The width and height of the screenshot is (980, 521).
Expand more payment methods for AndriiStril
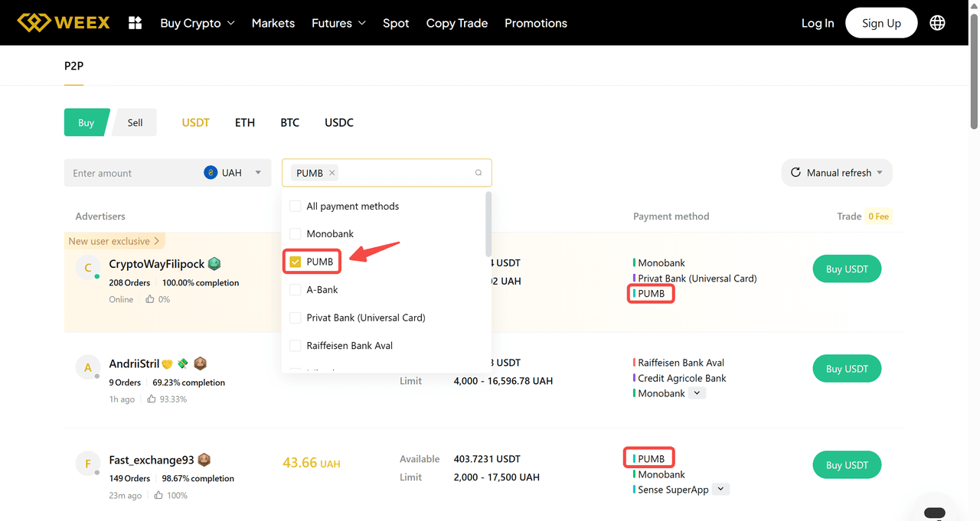(x=696, y=393)
